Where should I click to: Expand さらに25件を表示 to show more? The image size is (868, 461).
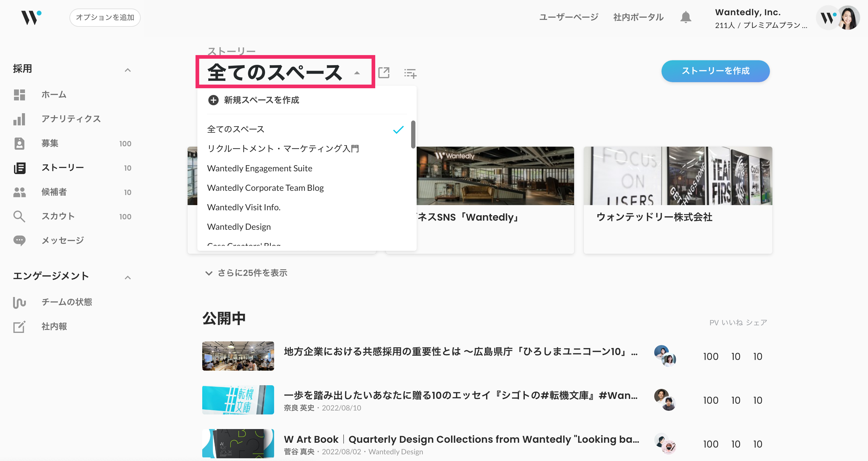pos(247,273)
